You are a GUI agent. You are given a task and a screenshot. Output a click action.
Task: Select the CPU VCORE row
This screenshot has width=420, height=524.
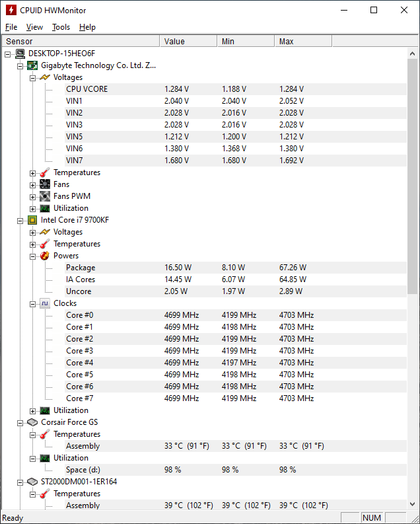(235, 89)
